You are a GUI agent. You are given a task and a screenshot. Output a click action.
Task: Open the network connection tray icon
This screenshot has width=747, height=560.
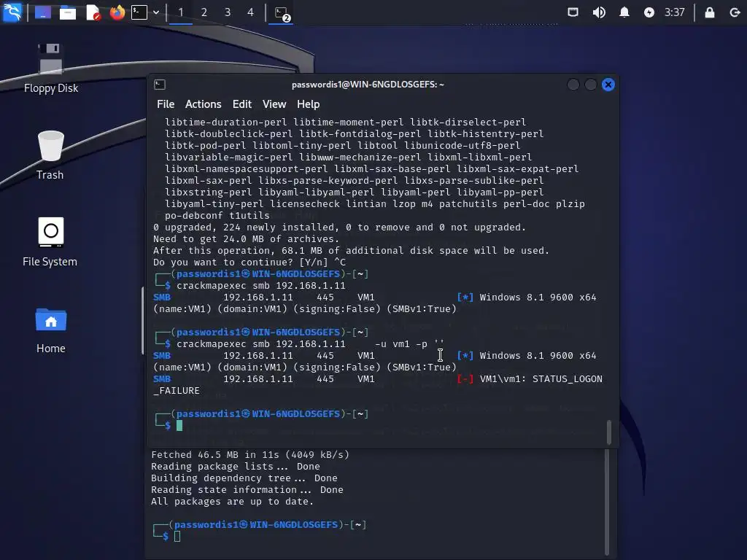(x=573, y=12)
